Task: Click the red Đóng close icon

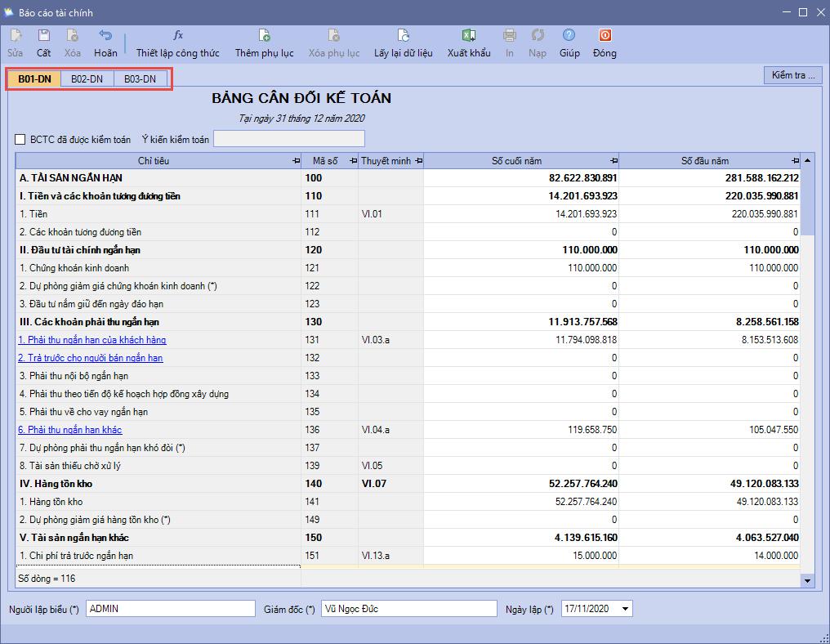Action: pyautogui.click(x=605, y=36)
